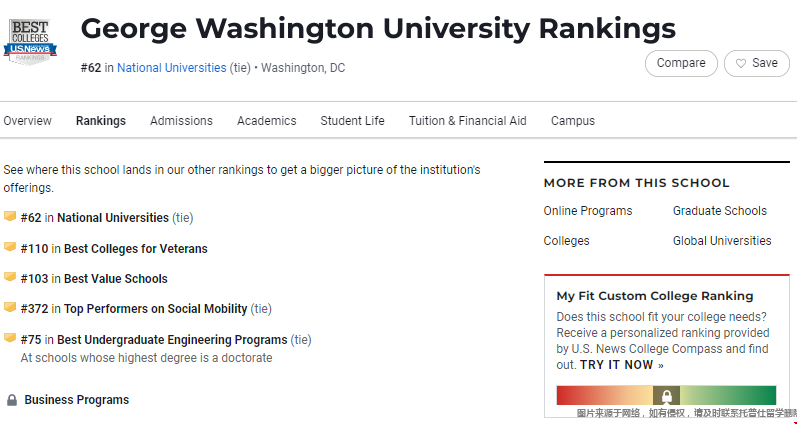
Task: Click badge icon next to Best Colleges for Veterans
Action: click(10, 247)
